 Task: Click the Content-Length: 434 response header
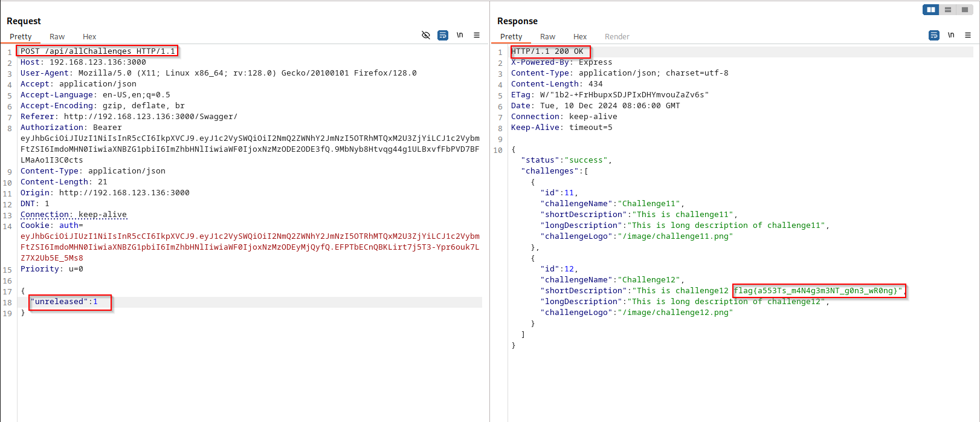(556, 84)
